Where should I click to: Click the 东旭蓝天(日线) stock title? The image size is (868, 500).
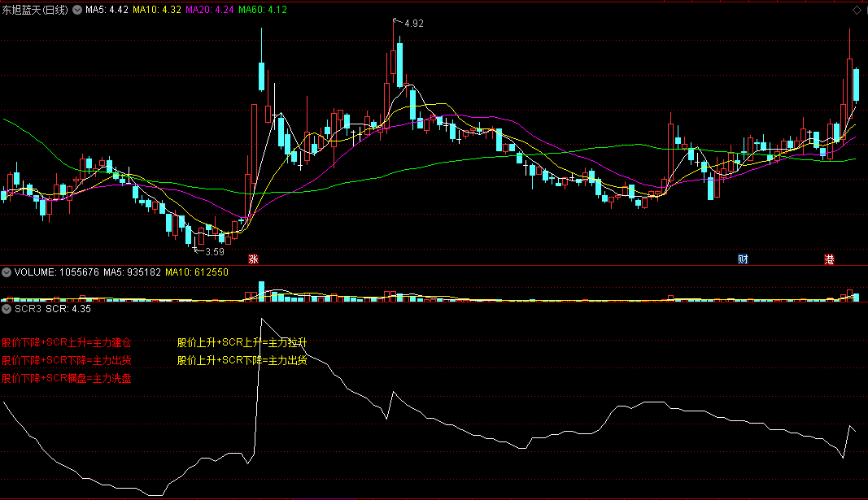click(35, 10)
